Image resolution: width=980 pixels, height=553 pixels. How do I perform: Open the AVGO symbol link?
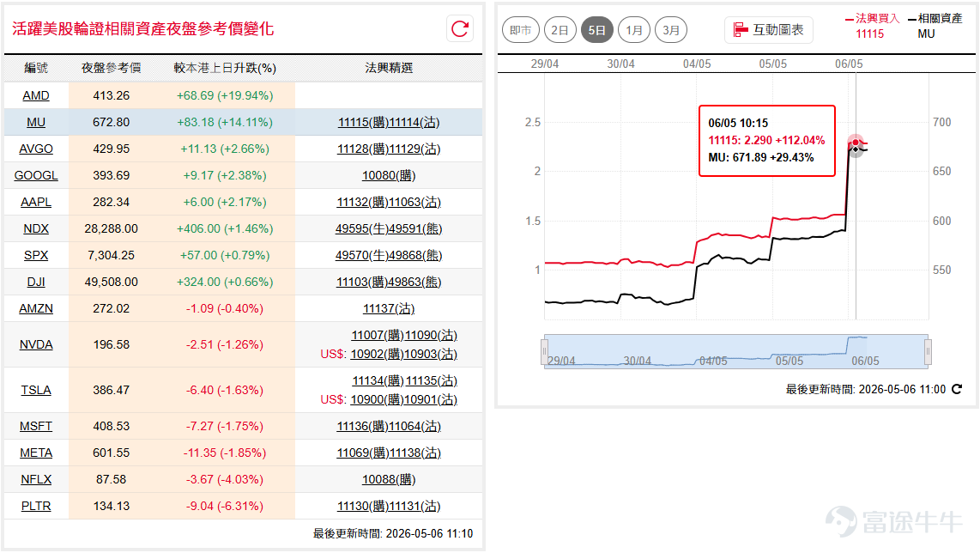click(x=36, y=149)
